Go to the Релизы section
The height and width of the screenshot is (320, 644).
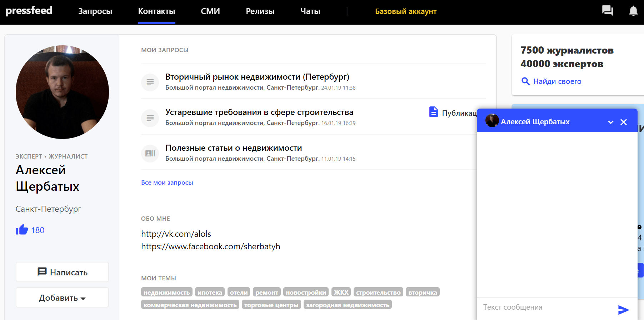click(260, 11)
